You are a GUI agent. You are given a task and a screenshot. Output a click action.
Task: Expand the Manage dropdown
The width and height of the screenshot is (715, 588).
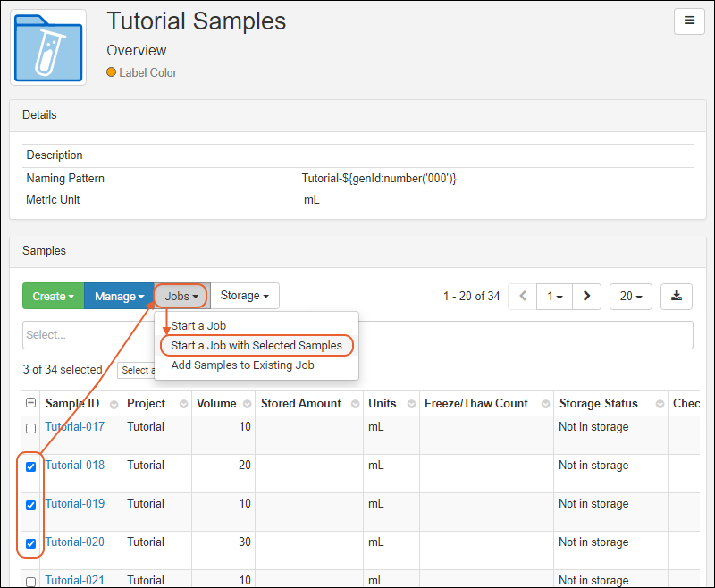(x=119, y=296)
